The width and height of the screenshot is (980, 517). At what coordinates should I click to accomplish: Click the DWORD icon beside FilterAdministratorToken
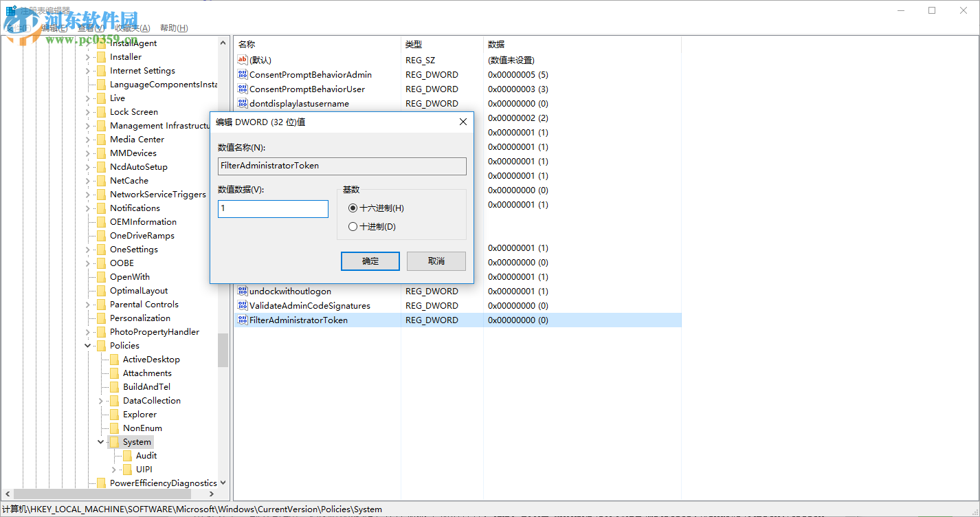[x=242, y=320]
